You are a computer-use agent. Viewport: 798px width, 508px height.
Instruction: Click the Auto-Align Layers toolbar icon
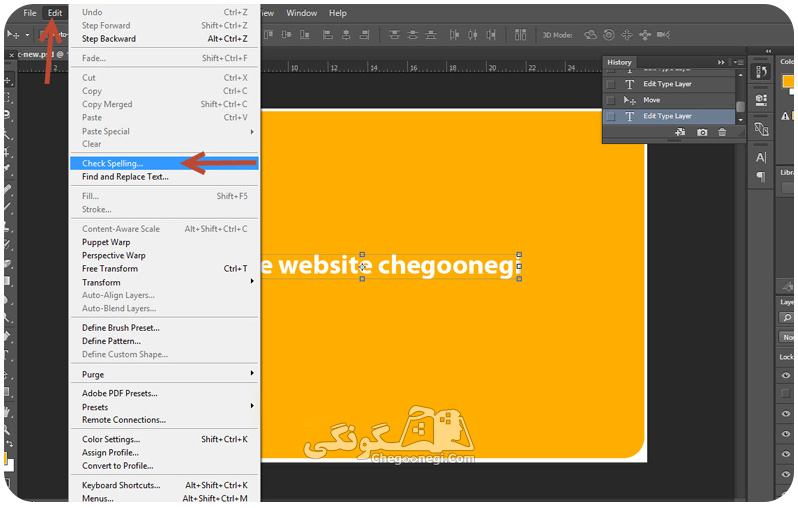click(520, 35)
